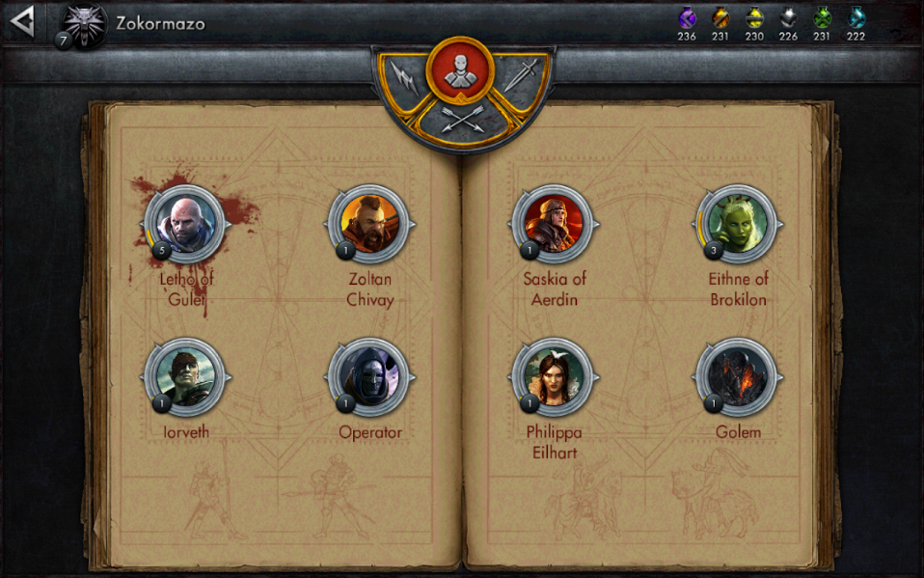Select Iorveth hero portrait

point(185,377)
